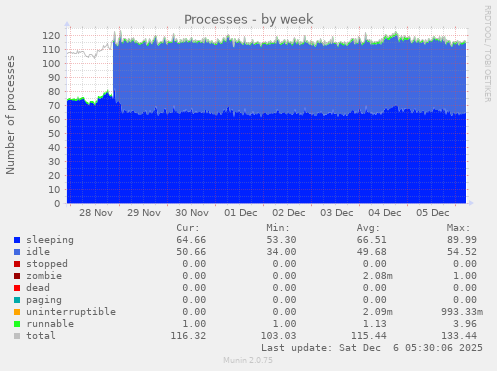Click the 50 y-axis tick label
The height and width of the screenshot is (371, 497).
coord(54,134)
